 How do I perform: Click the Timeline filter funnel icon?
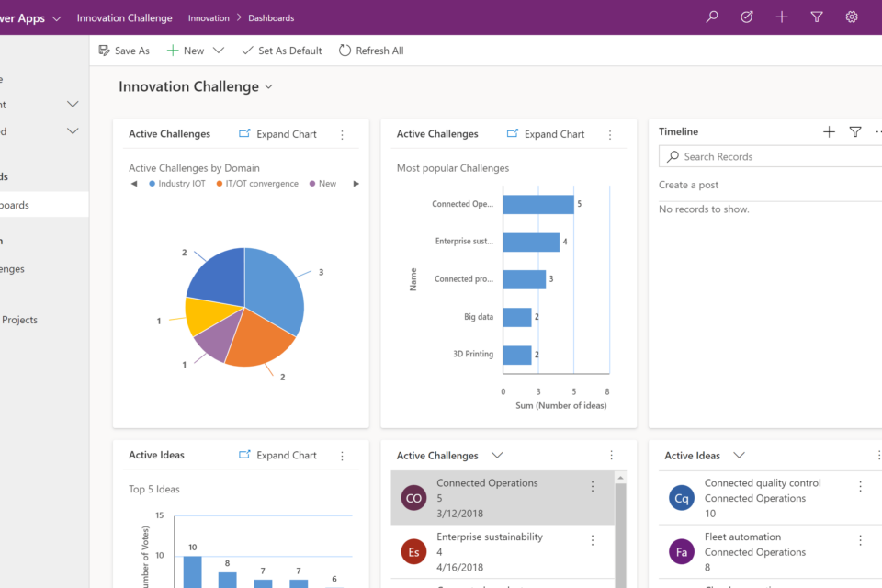tap(855, 132)
